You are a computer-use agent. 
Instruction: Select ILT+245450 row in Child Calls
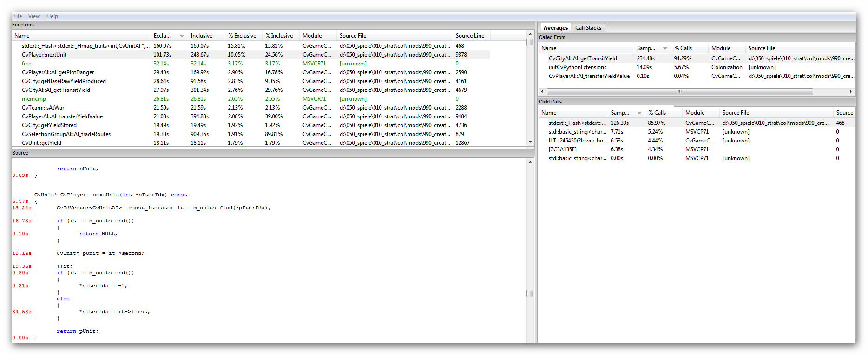[697, 141]
